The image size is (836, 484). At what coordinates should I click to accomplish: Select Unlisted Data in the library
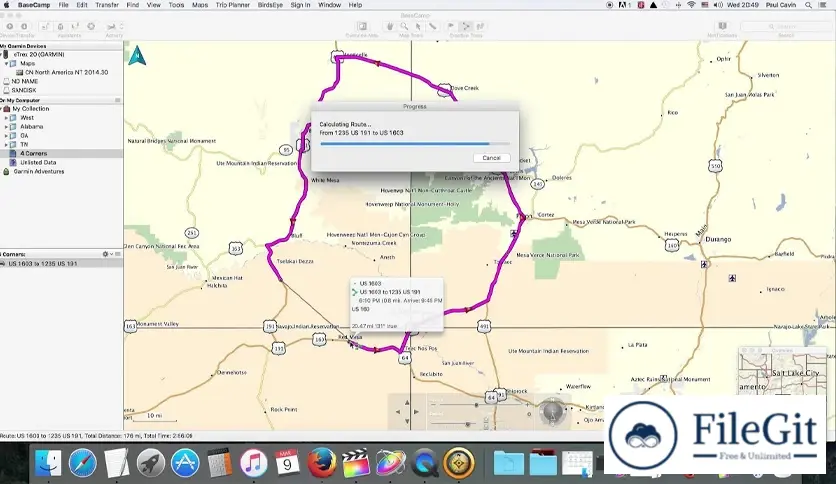point(38,163)
